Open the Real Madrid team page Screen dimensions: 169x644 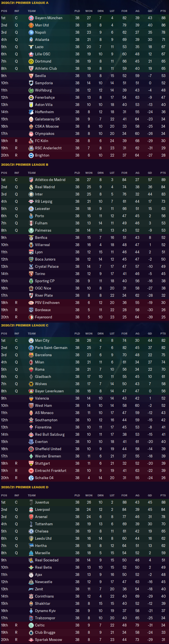(x=45, y=187)
